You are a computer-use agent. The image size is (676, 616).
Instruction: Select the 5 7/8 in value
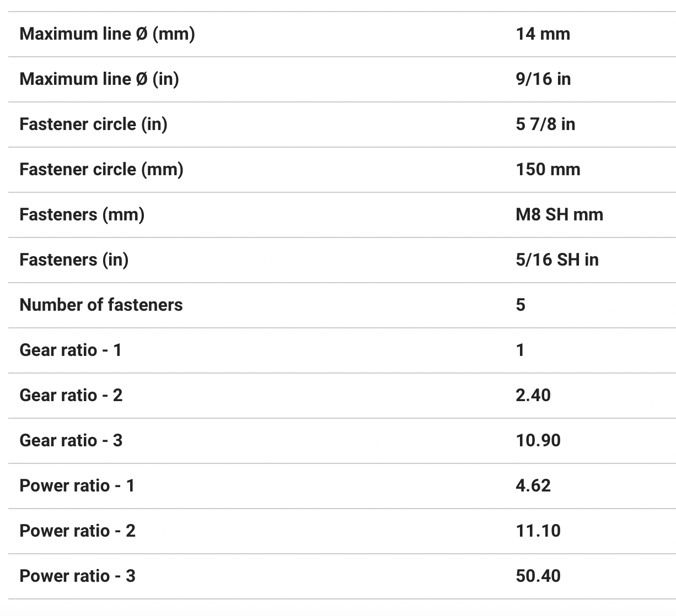tap(545, 125)
